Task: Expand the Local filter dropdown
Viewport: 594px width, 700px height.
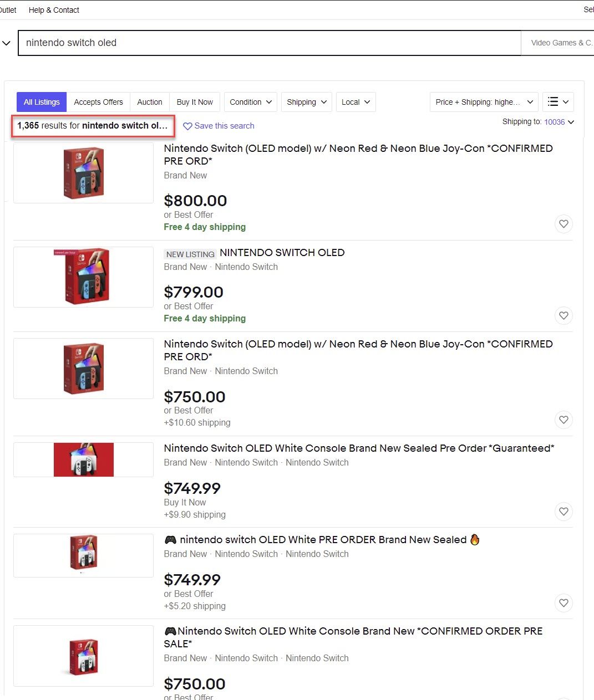Action: (356, 102)
